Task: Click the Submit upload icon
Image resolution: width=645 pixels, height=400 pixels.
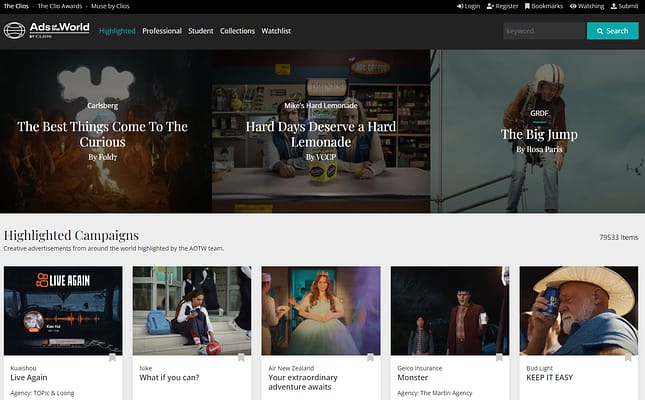Action: [614, 6]
